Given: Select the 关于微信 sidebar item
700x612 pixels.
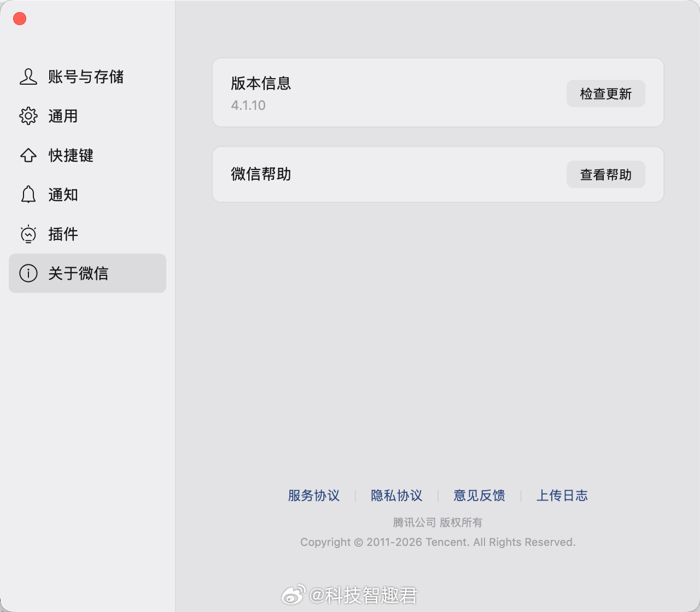Looking at the screenshot, I should click(87, 273).
